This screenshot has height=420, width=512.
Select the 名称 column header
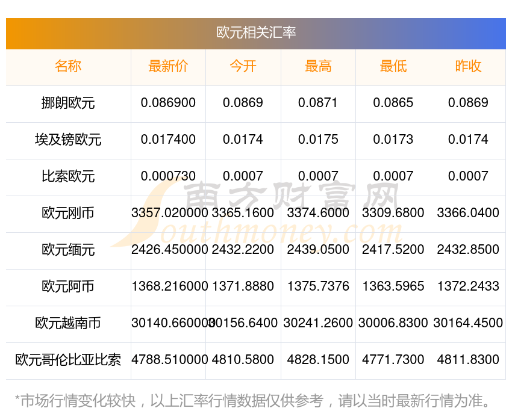(68, 66)
